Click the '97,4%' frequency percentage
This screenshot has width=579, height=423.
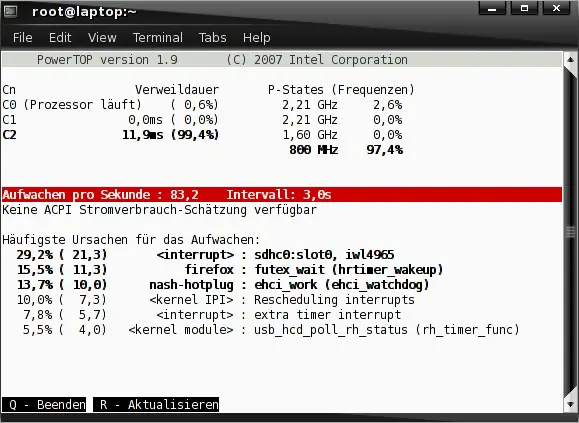pyautogui.click(x=384, y=150)
